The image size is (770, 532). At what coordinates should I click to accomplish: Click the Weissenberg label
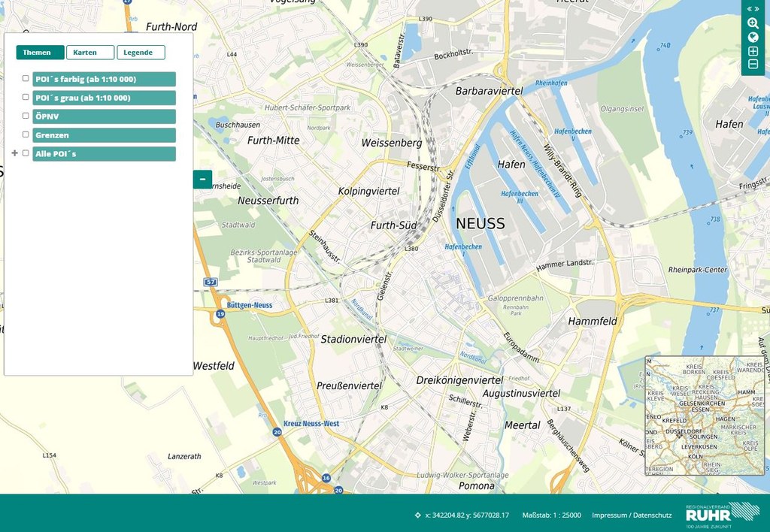point(392,143)
